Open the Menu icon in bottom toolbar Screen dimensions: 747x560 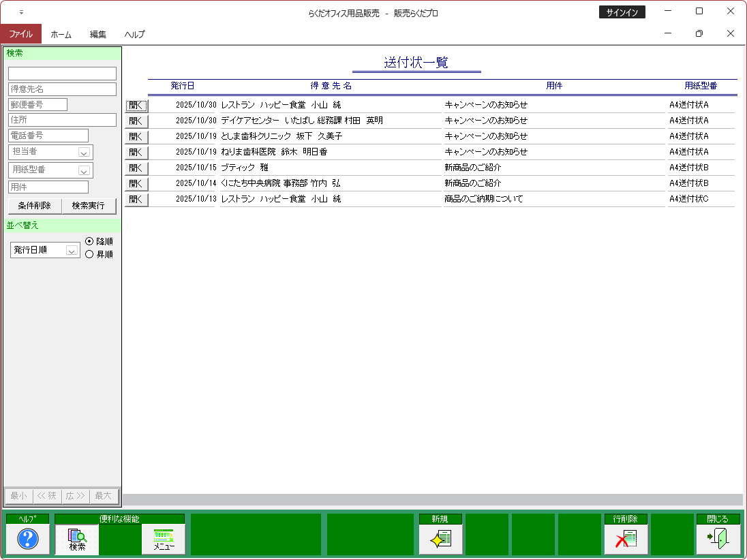[x=164, y=539]
